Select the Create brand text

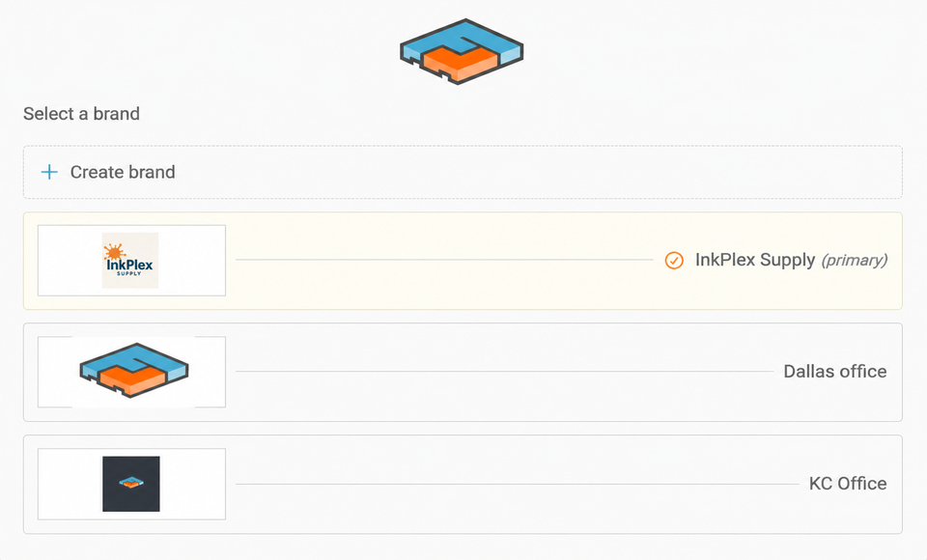123,172
